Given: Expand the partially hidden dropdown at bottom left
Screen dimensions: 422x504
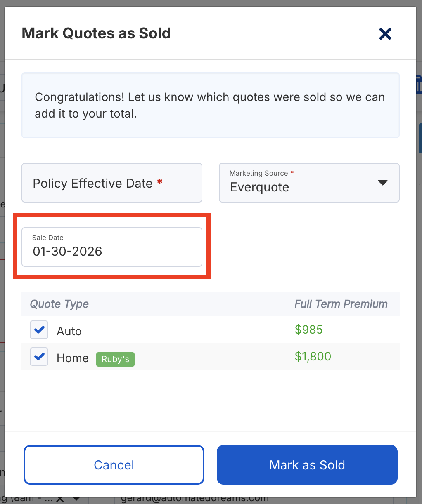Looking at the screenshot, I should (76, 499).
